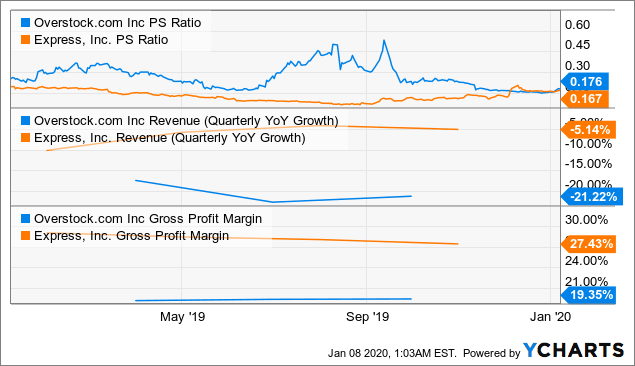Click the -10.00% axis label
Screen dimensions: 635x366
(588, 144)
